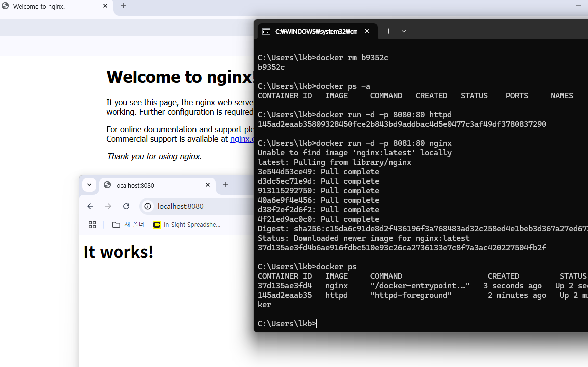The image size is (588, 367).
Task: Click the "3 seconds ago" created cell
Action: [x=512, y=286]
